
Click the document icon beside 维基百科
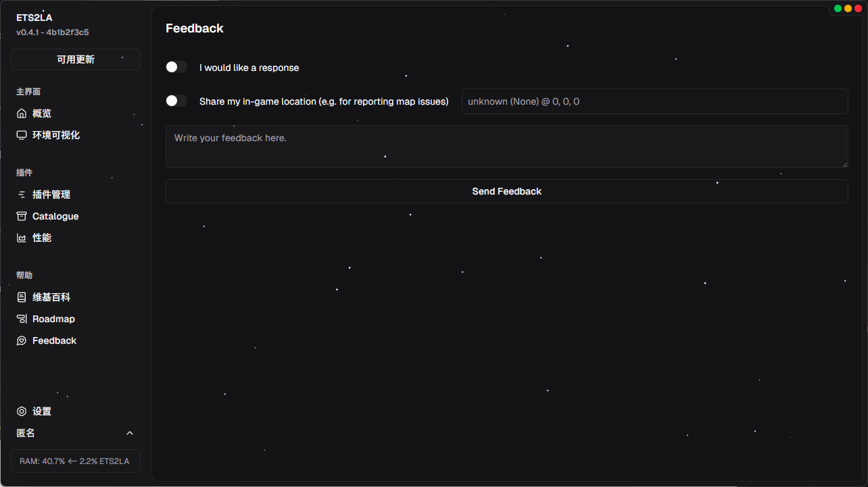coord(22,297)
